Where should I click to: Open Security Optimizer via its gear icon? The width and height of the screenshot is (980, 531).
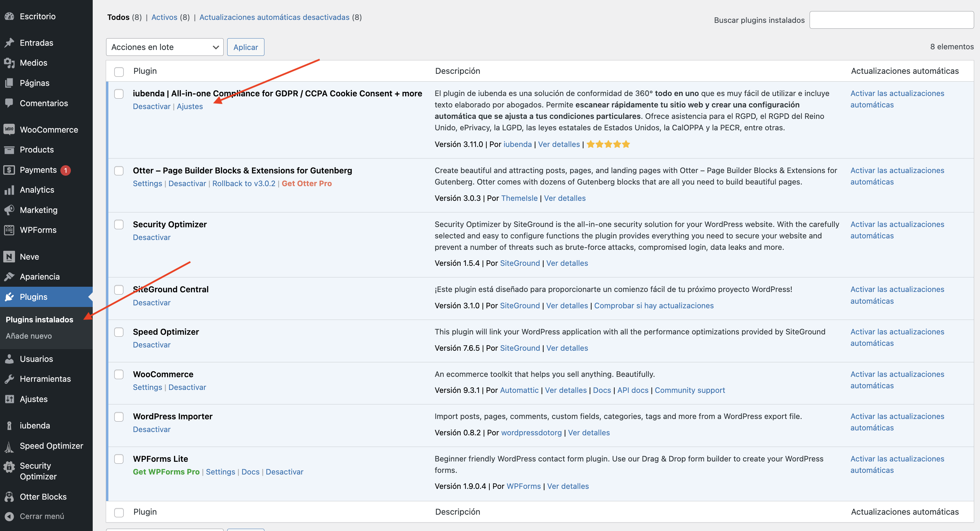(9, 467)
